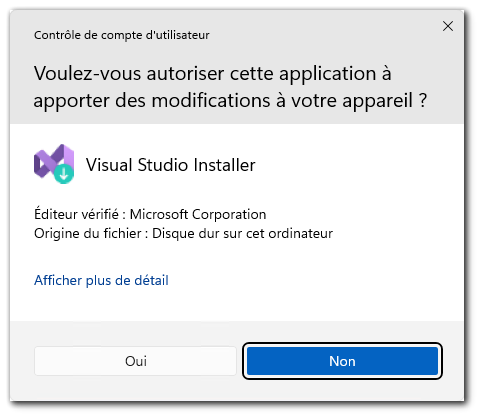Screen dimensions: 482x419
Task: Expand the details via Afficher plus de détail
Action: click(x=101, y=280)
